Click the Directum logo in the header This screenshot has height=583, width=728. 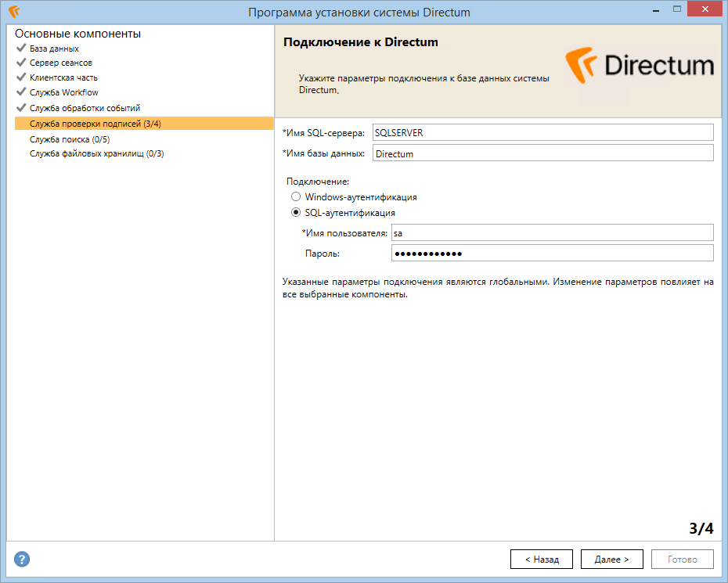pos(640,64)
